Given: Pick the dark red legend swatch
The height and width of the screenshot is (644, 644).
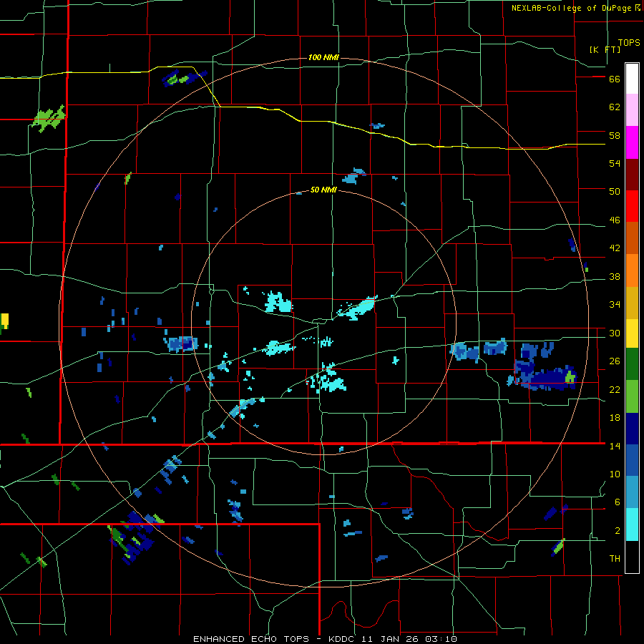Looking at the screenshot, I should [632, 175].
